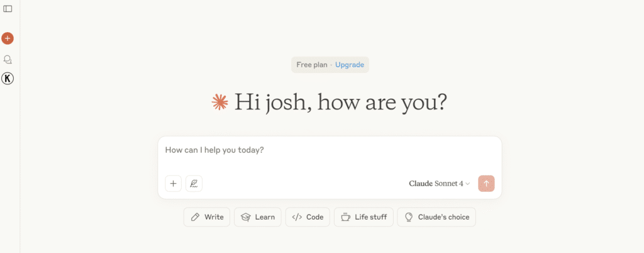This screenshot has width=644, height=253.
Task: Open the writing style quill icon
Action: pyautogui.click(x=194, y=184)
